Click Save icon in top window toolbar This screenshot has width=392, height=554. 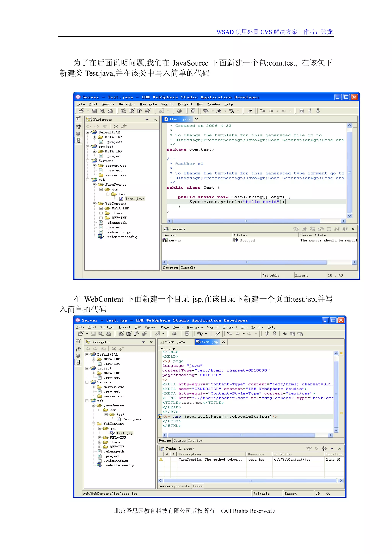[x=94, y=111]
